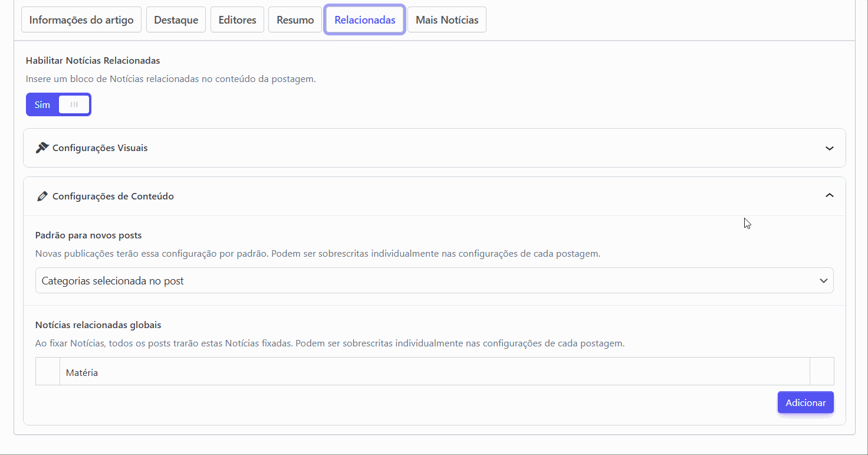The width and height of the screenshot is (868, 455).
Task: Select the Resumo tab
Action: [x=295, y=20]
